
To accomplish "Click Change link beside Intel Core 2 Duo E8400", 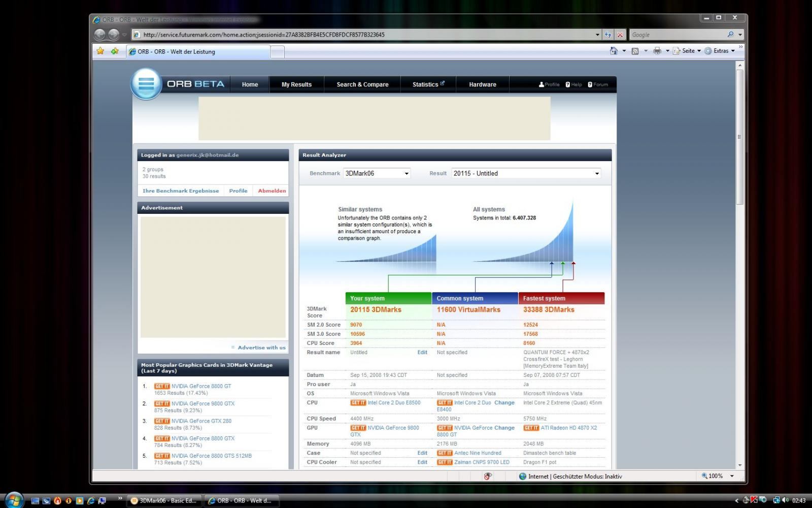I will pos(504,402).
